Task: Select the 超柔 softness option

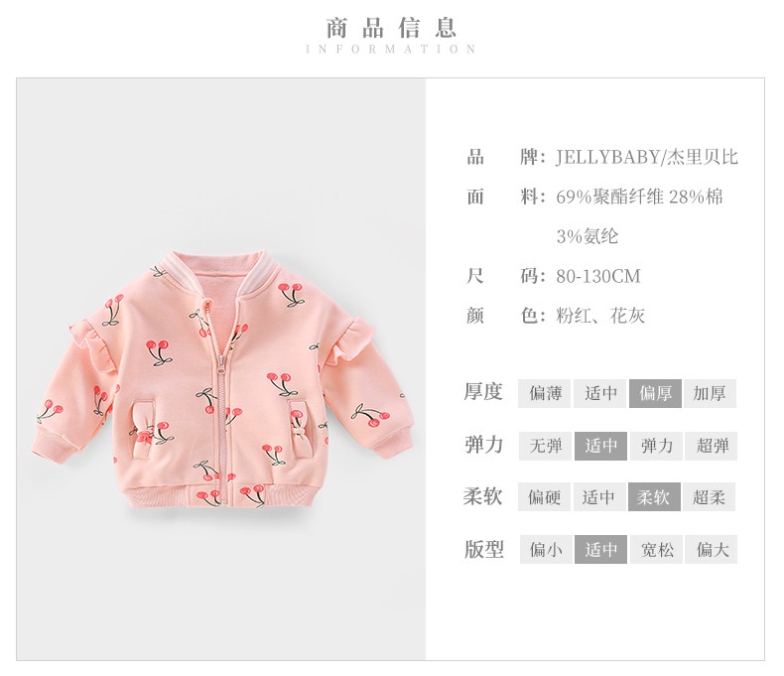Action: 709,497
